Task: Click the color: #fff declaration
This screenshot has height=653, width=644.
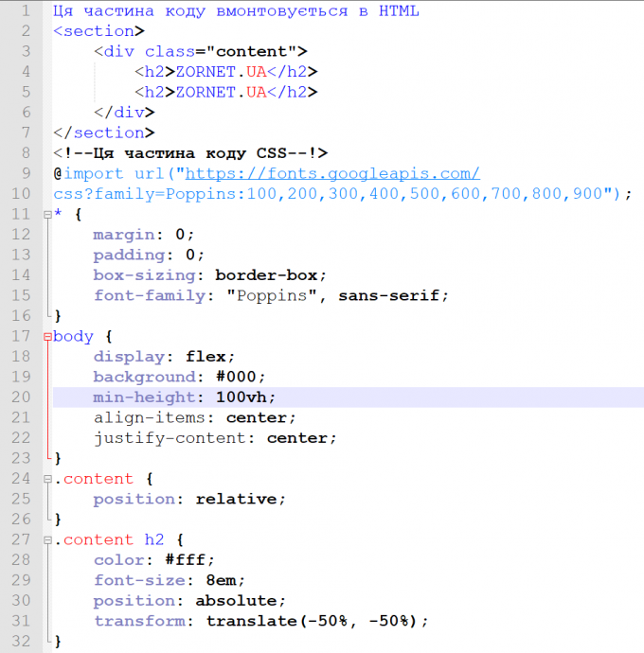Action: pyautogui.click(x=153, y=560)
